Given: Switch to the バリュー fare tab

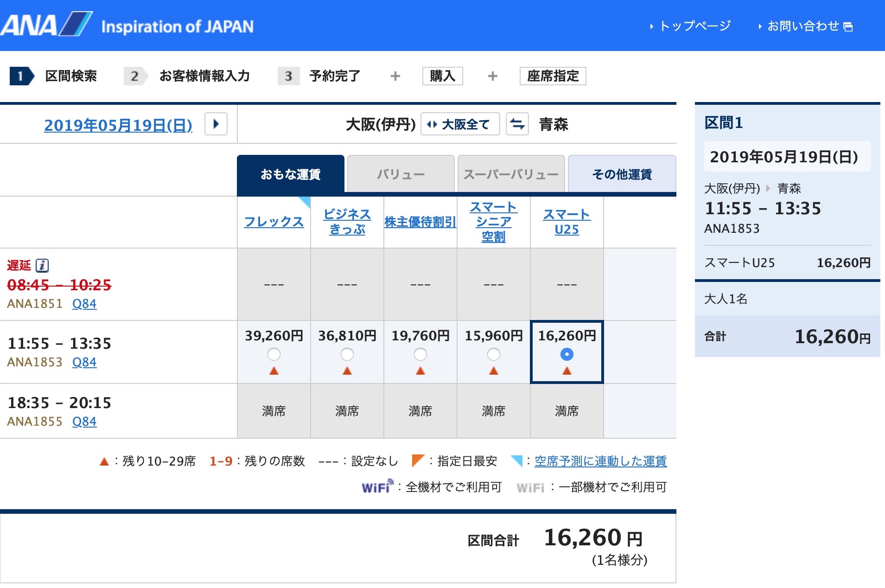Looking at the screenshot, I should 401,174.
